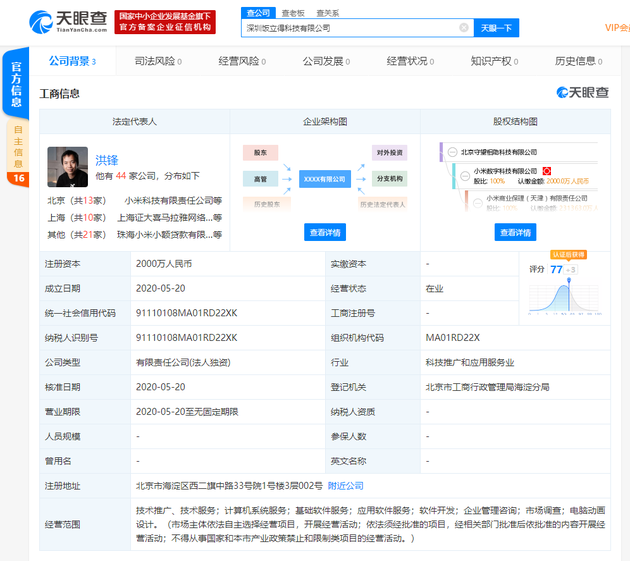Image resolution: width=630 pixels, height=561 pixels.
Task: Click the 认证后获得 badge
Action: [568, 254]
